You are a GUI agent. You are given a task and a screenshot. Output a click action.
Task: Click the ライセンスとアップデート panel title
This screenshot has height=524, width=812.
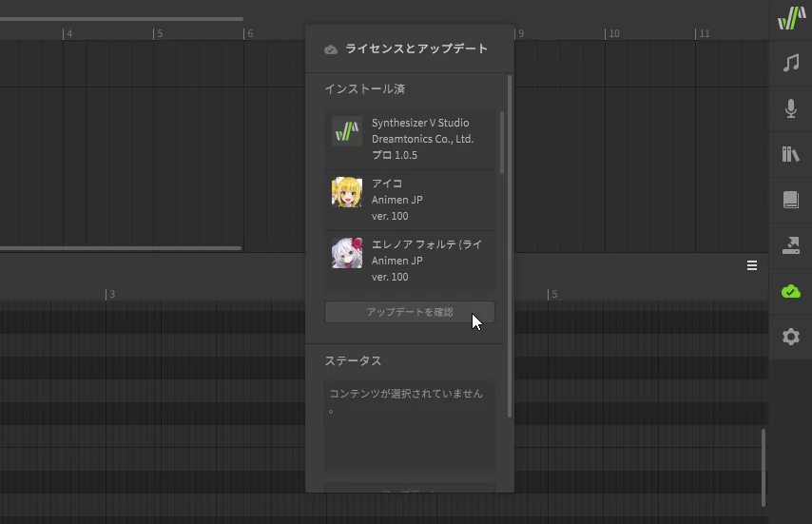[416, 49]
